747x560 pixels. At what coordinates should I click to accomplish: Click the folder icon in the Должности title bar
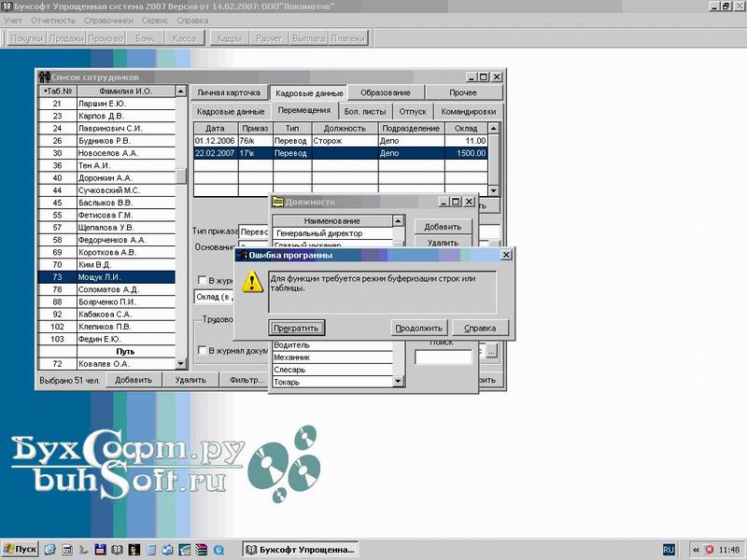point(277,202)
